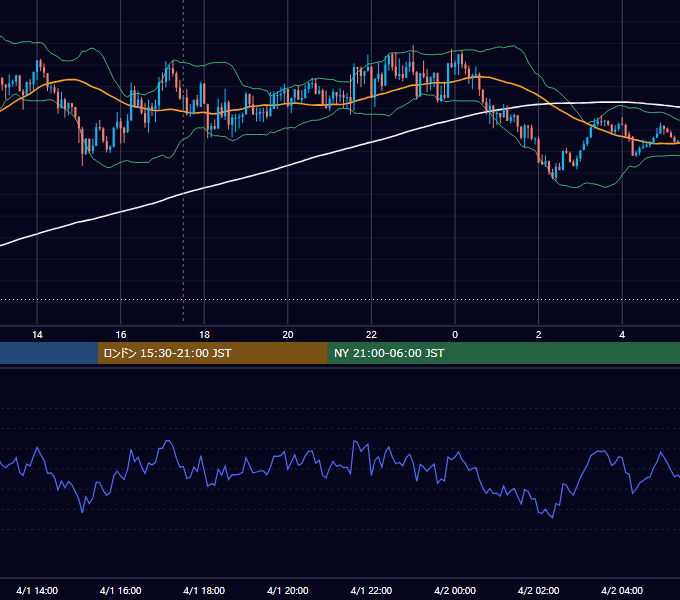Select the ロンドン 15:30-21:00 JST session bar
Image resolution: width=680 pixels, height=600 pixels.
[x=212, y=353]
